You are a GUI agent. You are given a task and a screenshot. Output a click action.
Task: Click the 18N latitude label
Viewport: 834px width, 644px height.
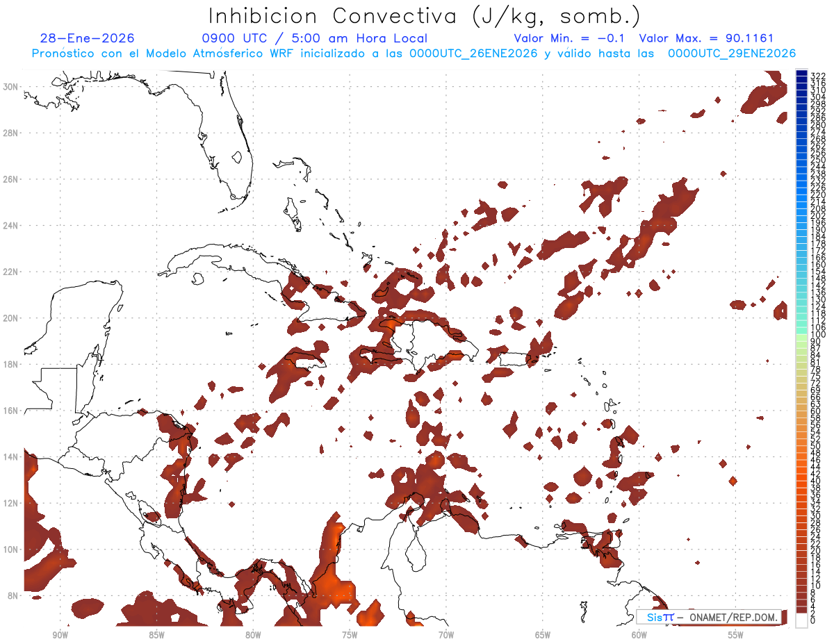pyautogui.click(x=10, y=364)
